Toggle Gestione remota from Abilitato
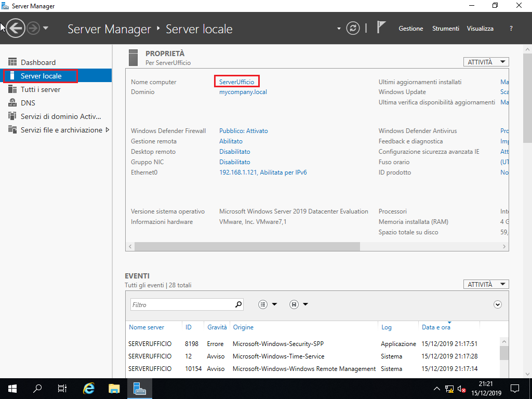Viewport: 532px width, 399px height. [231, 141]
